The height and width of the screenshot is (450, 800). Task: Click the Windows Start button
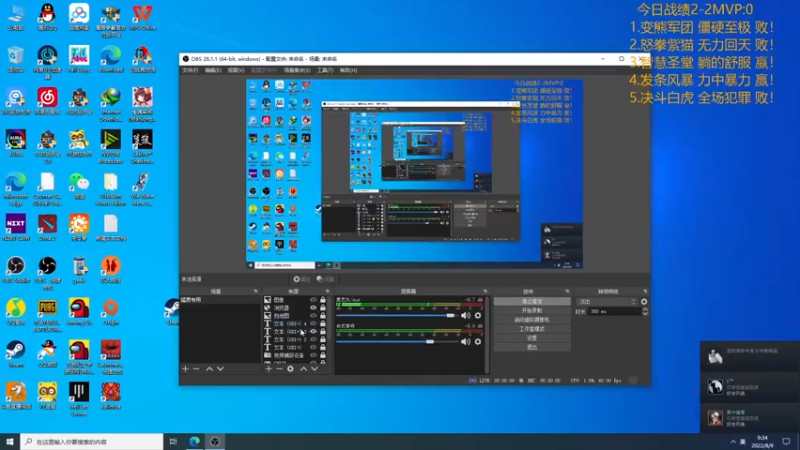click(10, 442)
